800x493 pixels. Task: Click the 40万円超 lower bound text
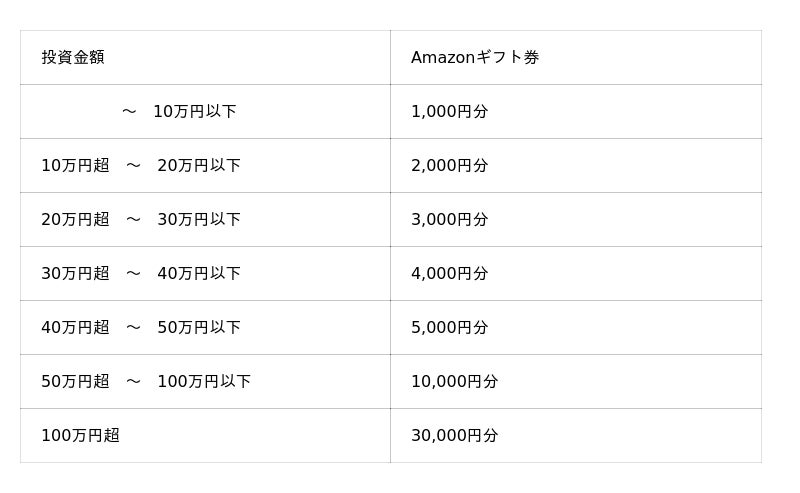tap(75, 327)
